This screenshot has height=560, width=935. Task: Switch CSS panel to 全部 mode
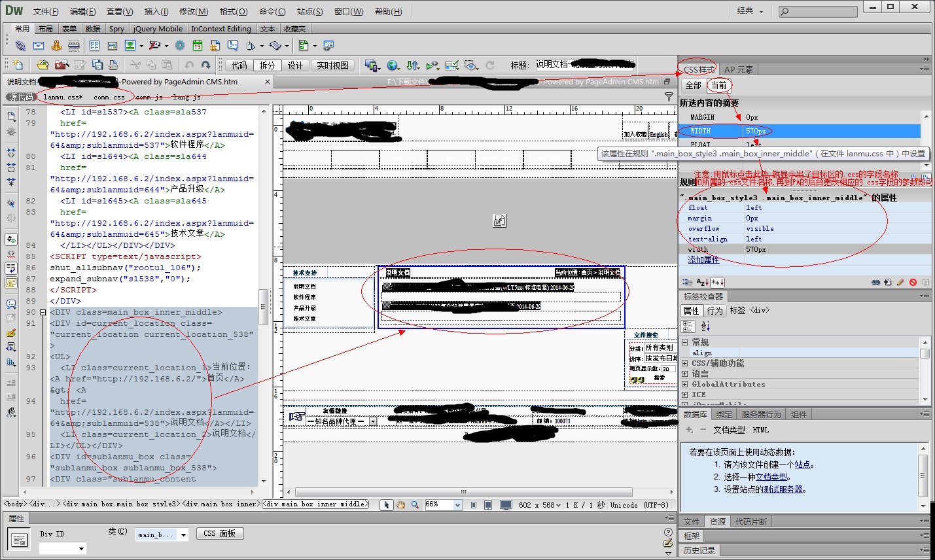click(693, 85)
